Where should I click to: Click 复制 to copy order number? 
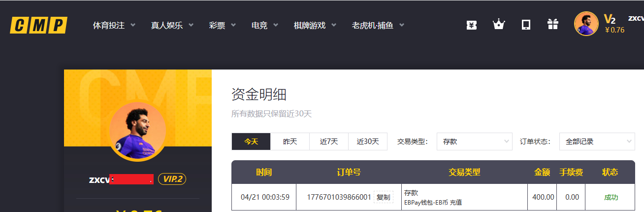[x=383, y=197]
